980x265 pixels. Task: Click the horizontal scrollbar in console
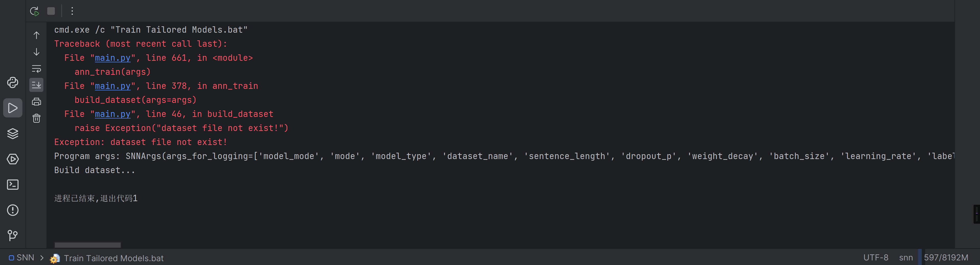point(88,245)
